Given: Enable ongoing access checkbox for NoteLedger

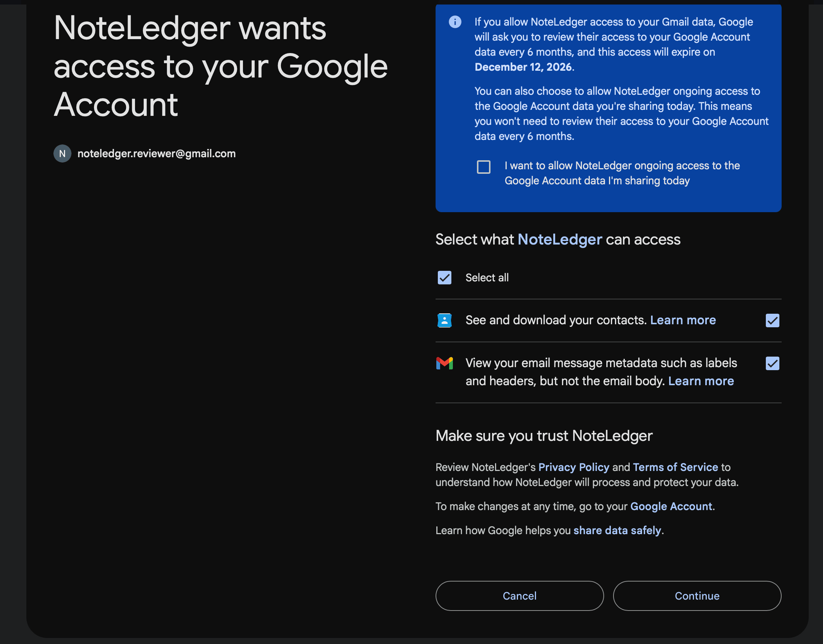Looking at the screenshot, I should (x=483, y=167).
